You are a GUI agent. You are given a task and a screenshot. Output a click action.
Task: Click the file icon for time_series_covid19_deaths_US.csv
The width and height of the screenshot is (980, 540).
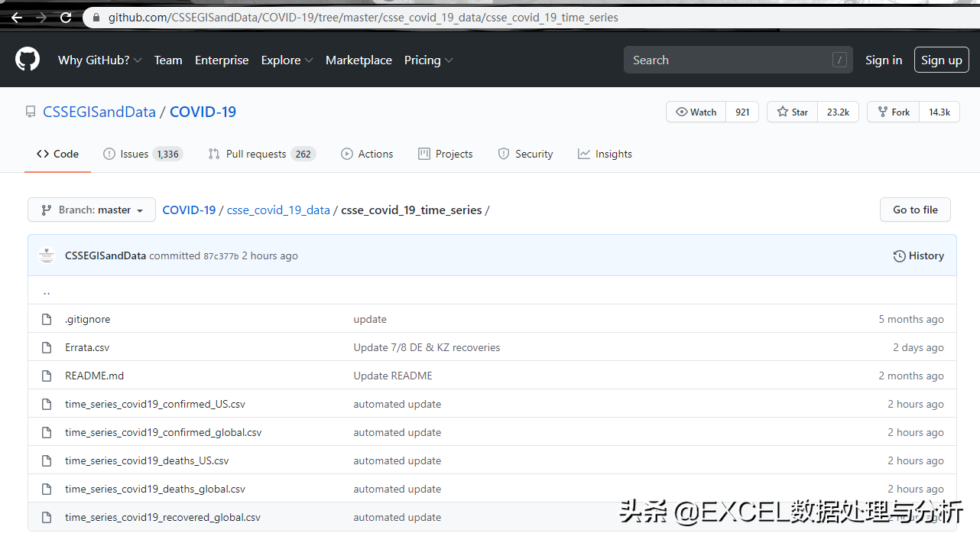coord(47,460)
